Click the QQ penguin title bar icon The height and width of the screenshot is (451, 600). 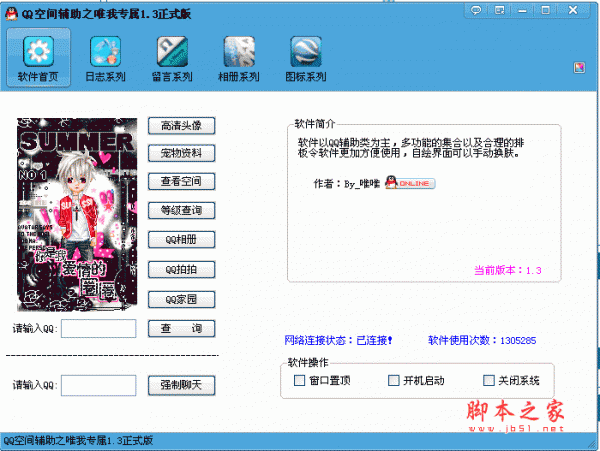coord(11,14)
